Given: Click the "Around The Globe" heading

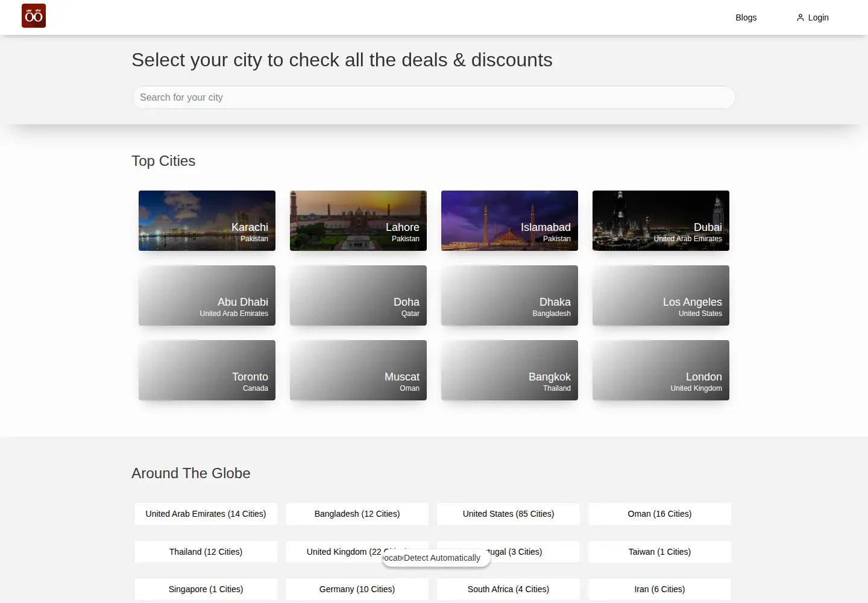Looking at the screenshot, I should [x=191, y=473].
